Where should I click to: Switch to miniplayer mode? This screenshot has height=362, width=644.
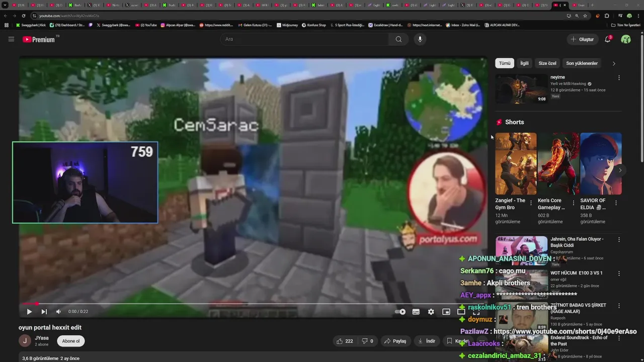point(446,312)
